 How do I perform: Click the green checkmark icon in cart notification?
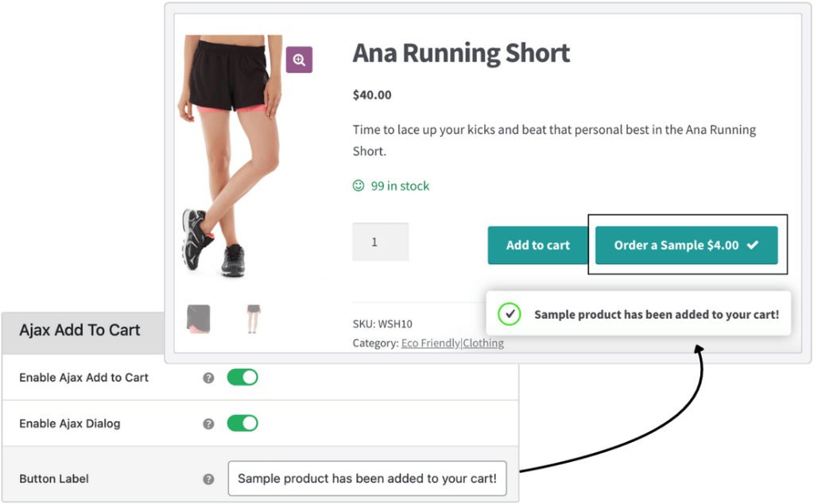click(510, 314)
